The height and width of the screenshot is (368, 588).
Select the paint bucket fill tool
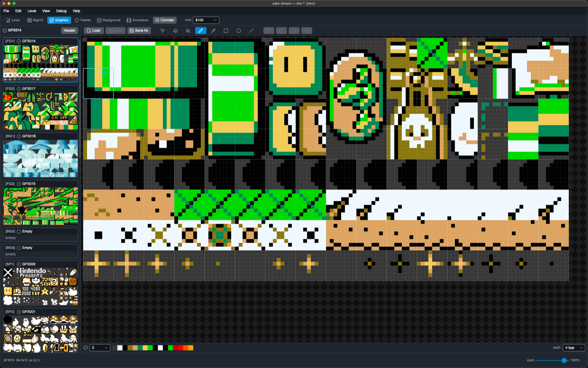pos(188,30)
